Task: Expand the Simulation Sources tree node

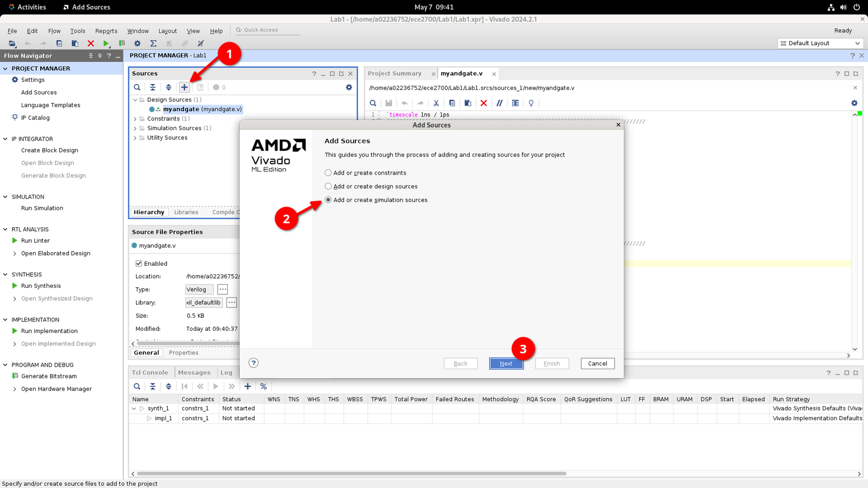Action: [x=136, y=129]
